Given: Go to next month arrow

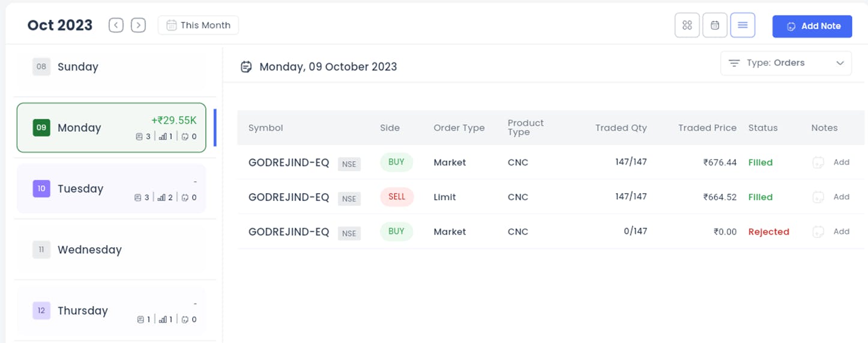Looking at the screenshot, I should (x=139, y=25).
